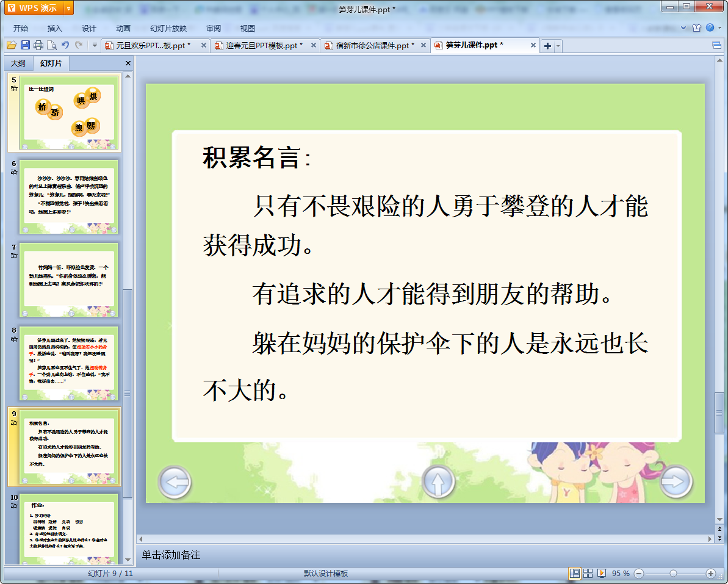
Task: Open the 视图 ribbon tab
Action: point(248,28)
